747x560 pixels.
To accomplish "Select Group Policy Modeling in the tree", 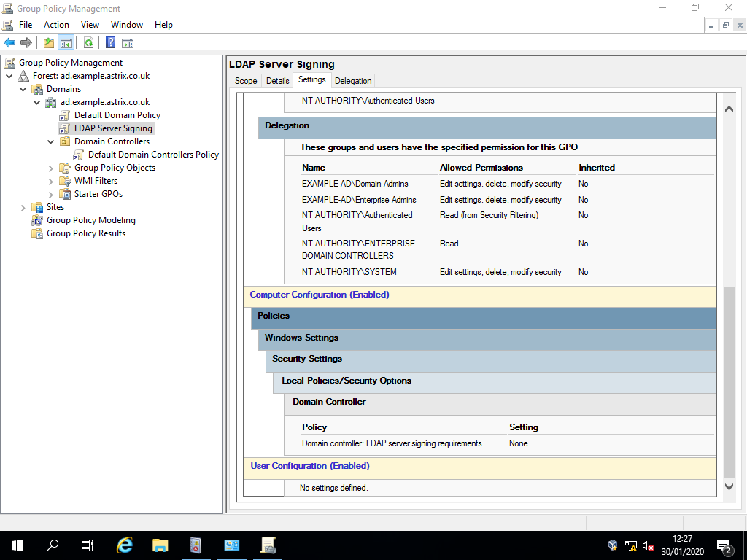I will pos(91,219).
